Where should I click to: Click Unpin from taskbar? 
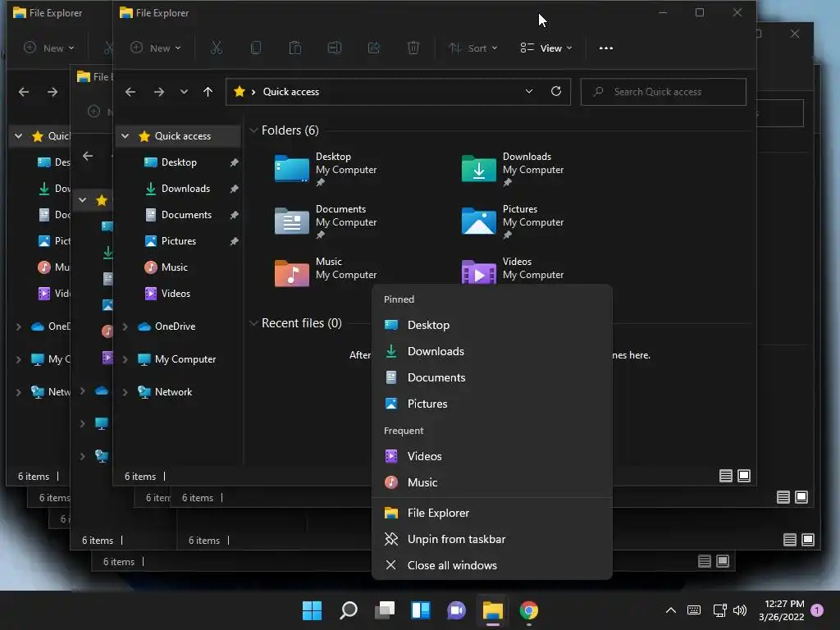pos(492,540)
